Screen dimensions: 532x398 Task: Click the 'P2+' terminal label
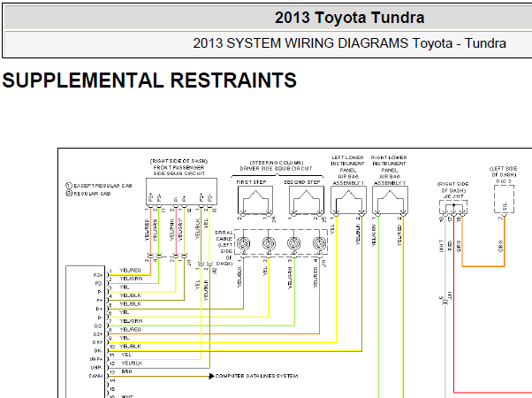98,275
